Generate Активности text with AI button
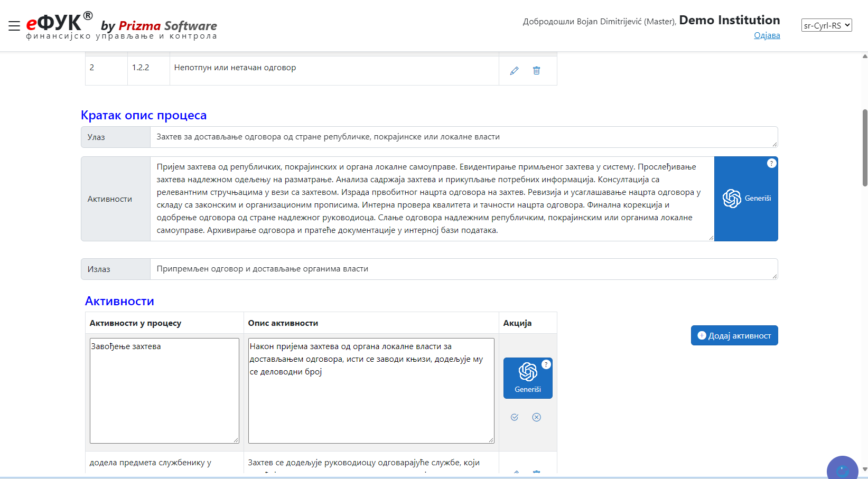The width and height of the screenshot is (868, 479). pos(746,199)
